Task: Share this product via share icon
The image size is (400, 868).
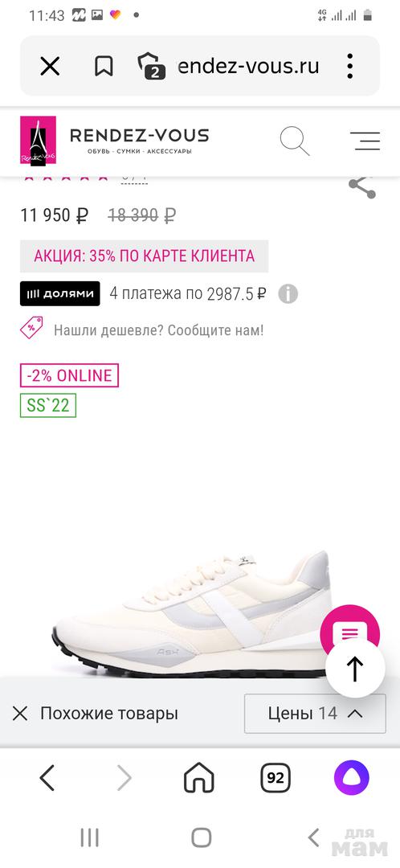Action: [x=362, y=186]
